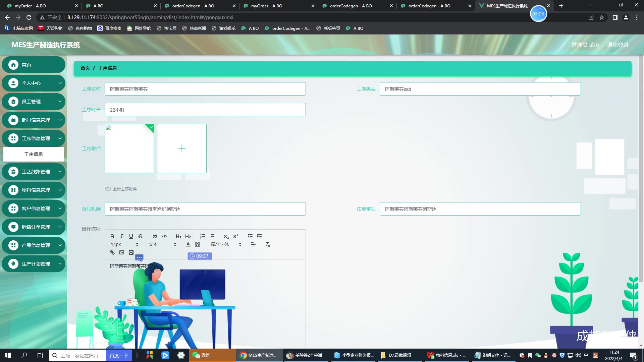Insert image into editor content
The image size is (644, 362).
click(x=122, y=252)
